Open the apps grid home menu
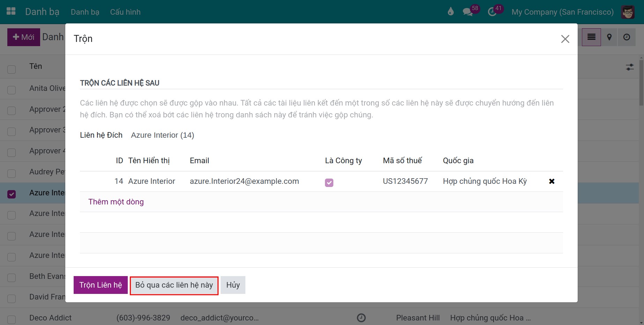 tap(11, 12)
